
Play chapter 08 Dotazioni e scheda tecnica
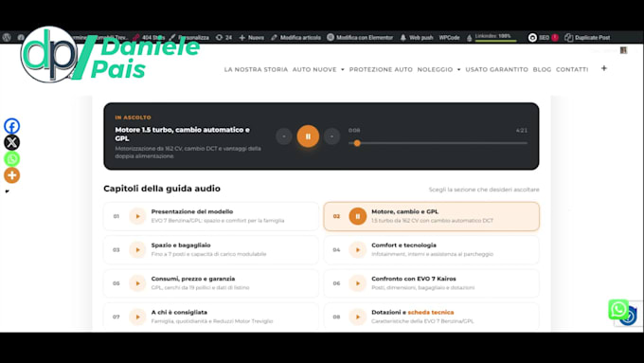tap(358, 317)
